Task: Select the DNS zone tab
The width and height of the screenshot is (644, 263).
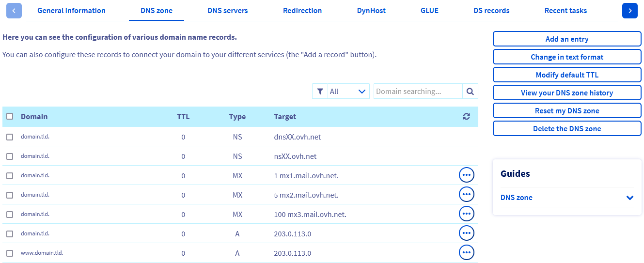Action: coord(157,10)
